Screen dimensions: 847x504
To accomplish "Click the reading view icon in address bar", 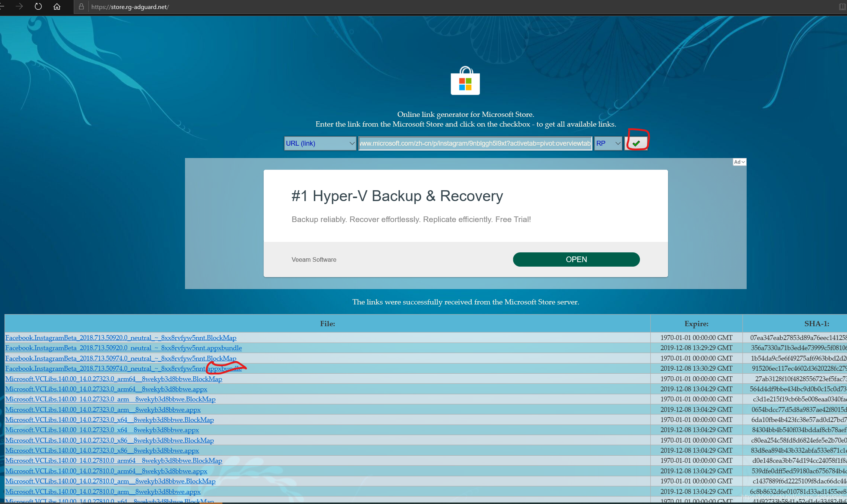I will pyautogui.click(x=842, y=7).
